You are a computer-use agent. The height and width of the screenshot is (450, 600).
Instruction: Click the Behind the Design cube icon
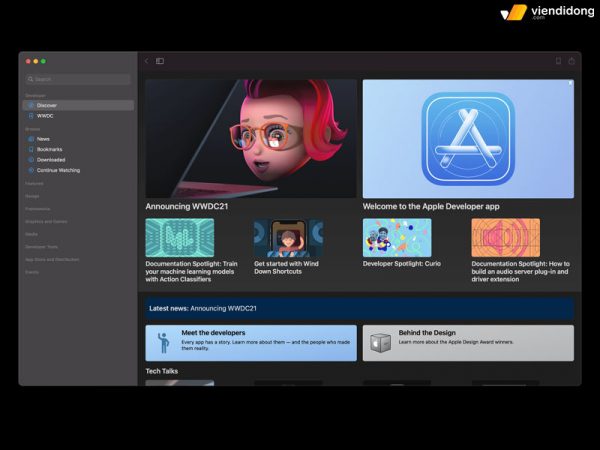(381, 343)
